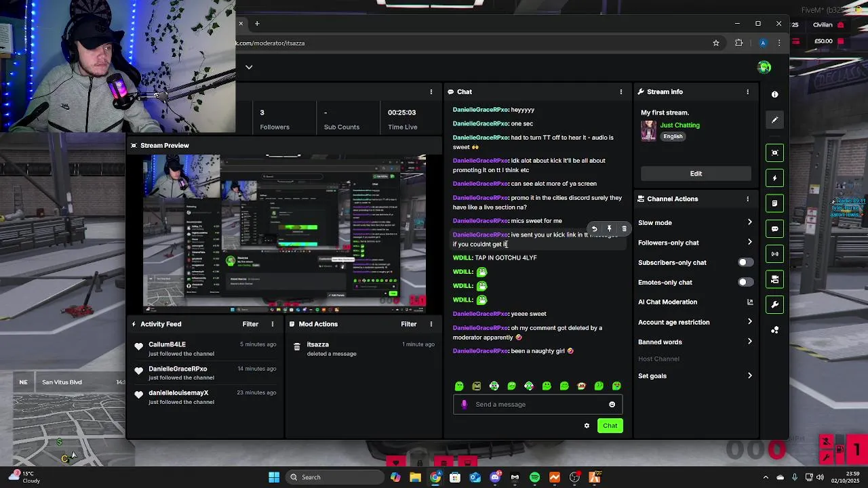The height and width of the screenshot is (488, 868).
Task: Click the info icon in the right sidebar
Action: 775,94
